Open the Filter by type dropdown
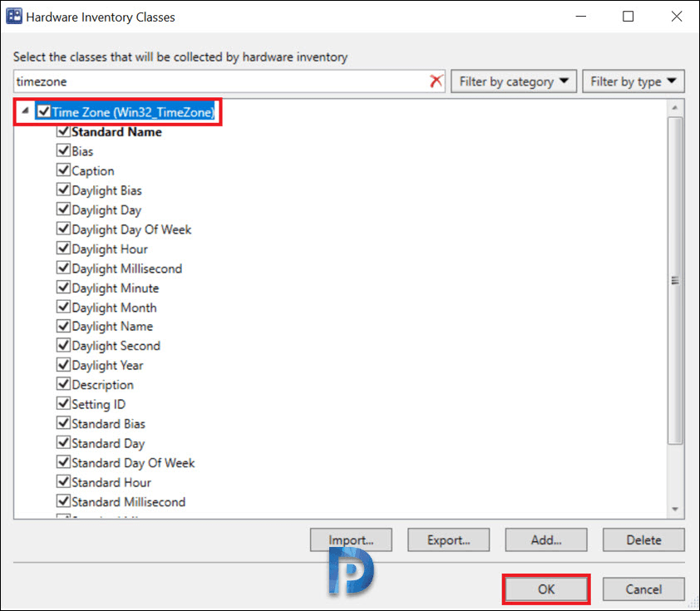The width and height of the screenshot is (700, 611). (633, 81)
